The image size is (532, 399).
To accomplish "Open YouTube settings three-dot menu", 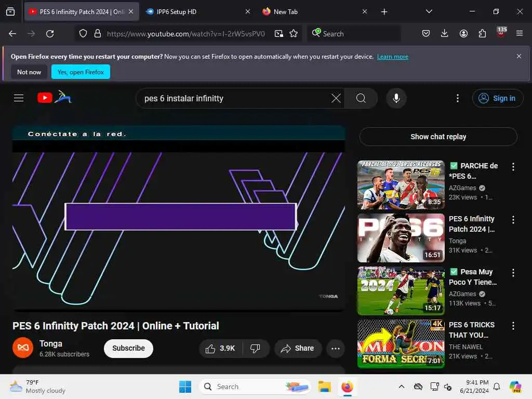I will [458, 98].
